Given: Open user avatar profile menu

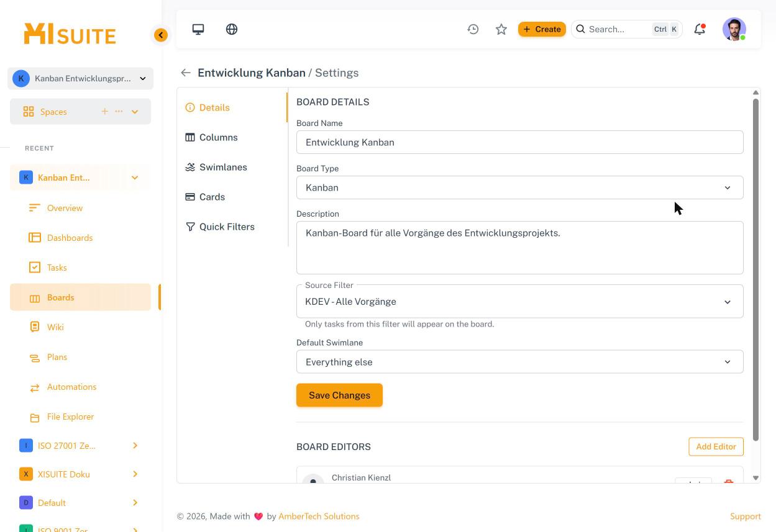Looking at the screenshot, I should (734, 29).
